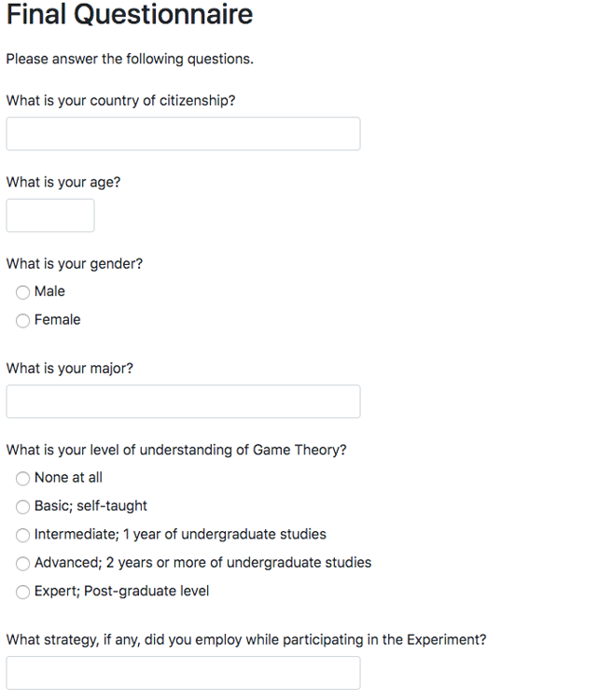This screenshot has width=613, height=700.
Task: Choose Expert; Post-graduate level option
Action: point(22,592)
